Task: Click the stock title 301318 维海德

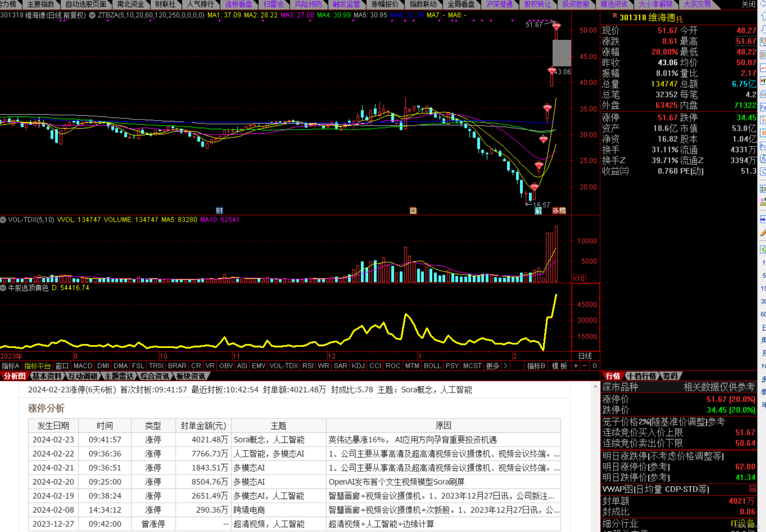Action: [647, 17]
